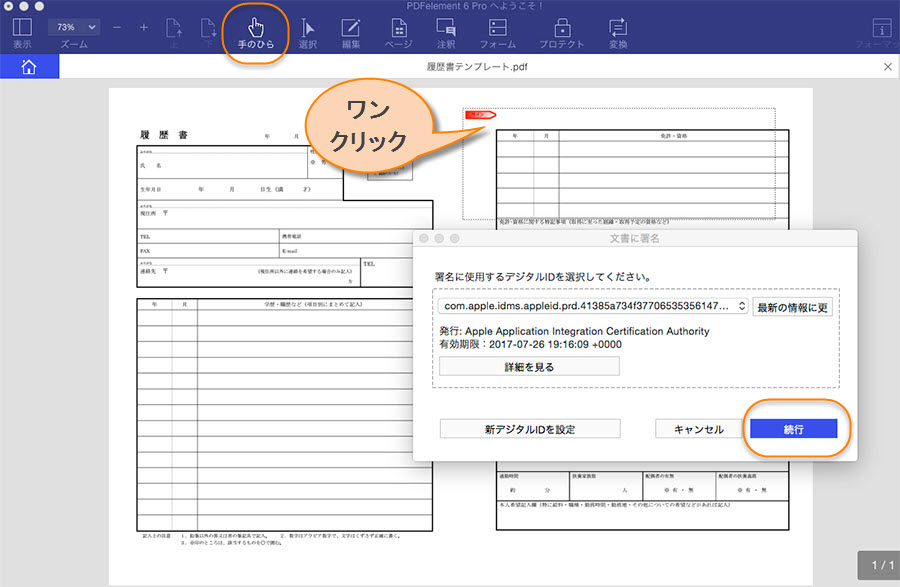Image resolution: width=900 pixels, height=587 pixels.
Task: Open the 73% zoom dropdown
Action: (x=73, y=27)
